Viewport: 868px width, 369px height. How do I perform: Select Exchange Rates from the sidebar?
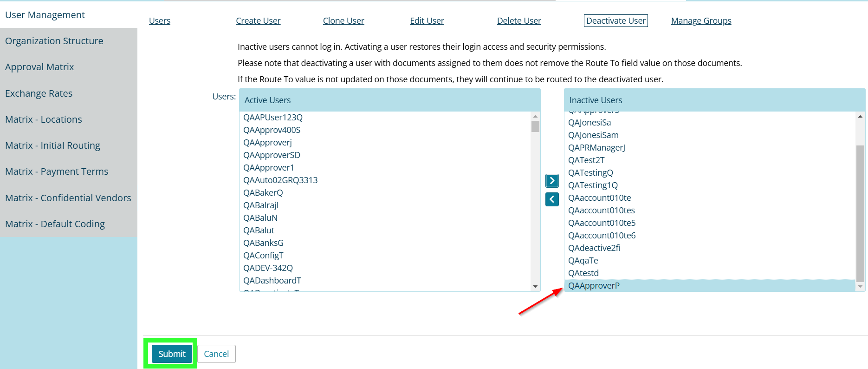point(39,93)
